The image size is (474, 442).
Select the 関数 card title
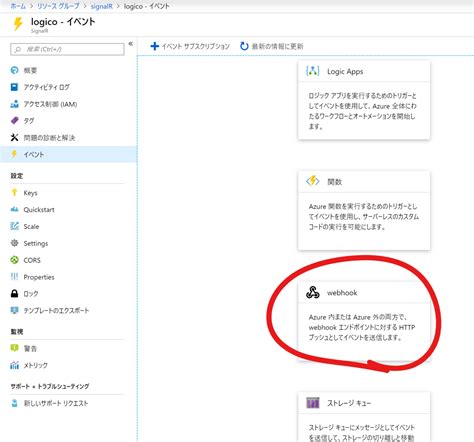point(334,182)
